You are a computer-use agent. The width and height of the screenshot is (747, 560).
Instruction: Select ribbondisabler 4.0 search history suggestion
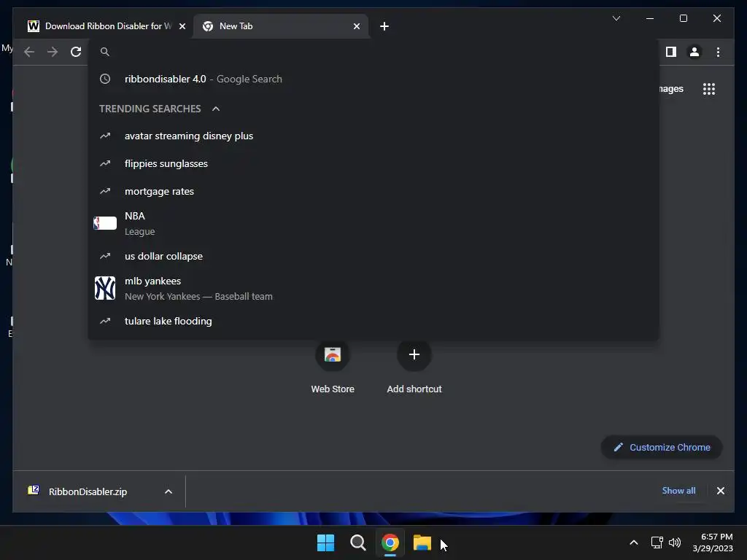click(373, 79)
